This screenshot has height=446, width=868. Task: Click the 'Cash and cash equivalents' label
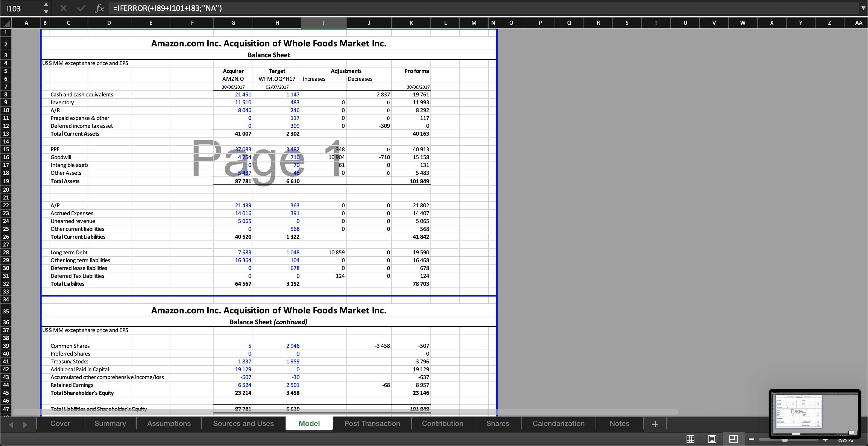[x=82, y=95]
